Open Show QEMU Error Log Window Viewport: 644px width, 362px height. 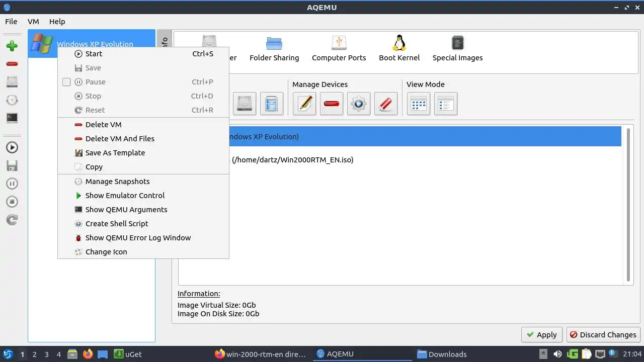pyautogui.click(x=143, y=238)
